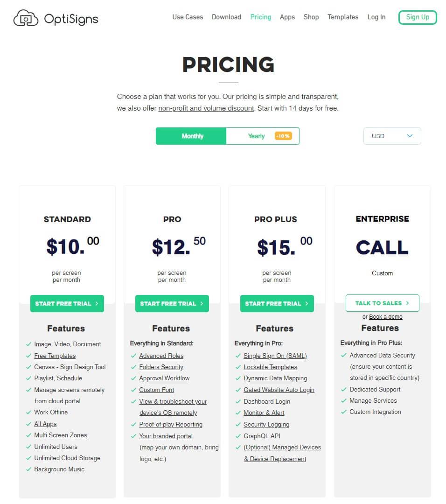Open the Apps navigation item

click(287, 17)
